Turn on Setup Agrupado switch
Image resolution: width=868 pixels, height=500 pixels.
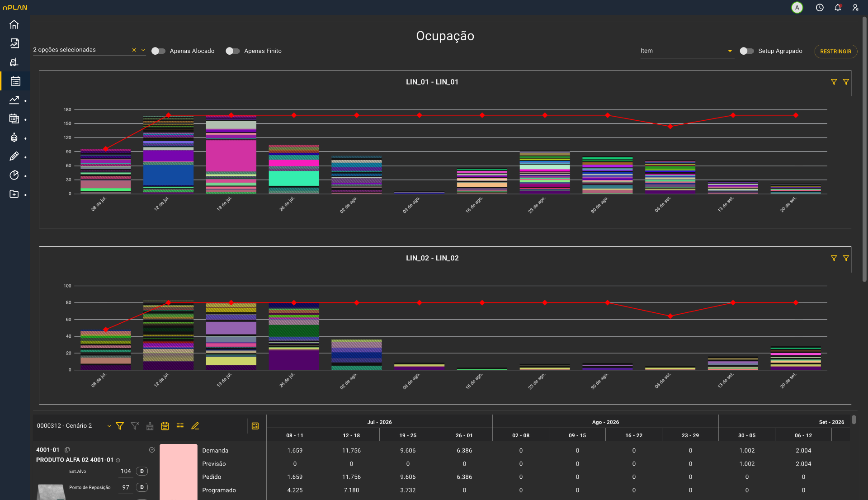pyautogui.click(x=747, y=51)
